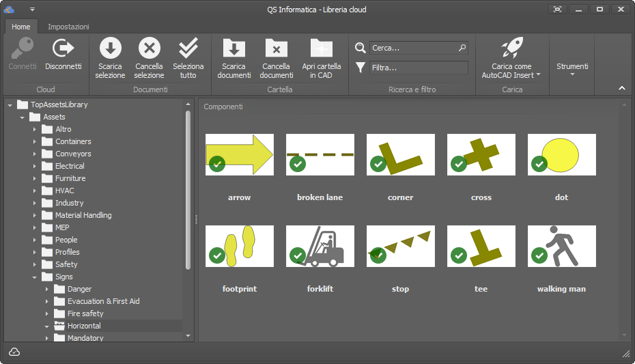The width and height of the screenshot is (635, 364).
Task: Toggle the green checkmark on dot thumbnail
Action: pyautogui.click(x=539, y=164)
